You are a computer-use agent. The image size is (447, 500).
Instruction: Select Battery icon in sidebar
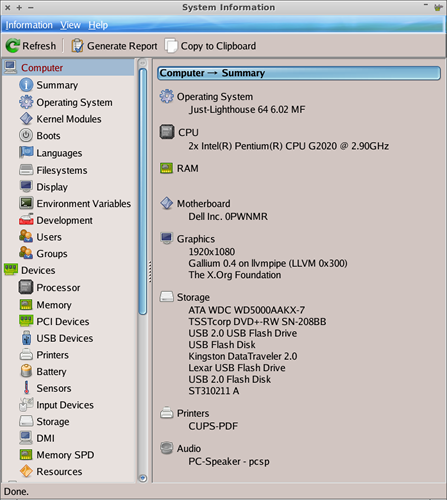pyautogui.click(x=26, y=371)
